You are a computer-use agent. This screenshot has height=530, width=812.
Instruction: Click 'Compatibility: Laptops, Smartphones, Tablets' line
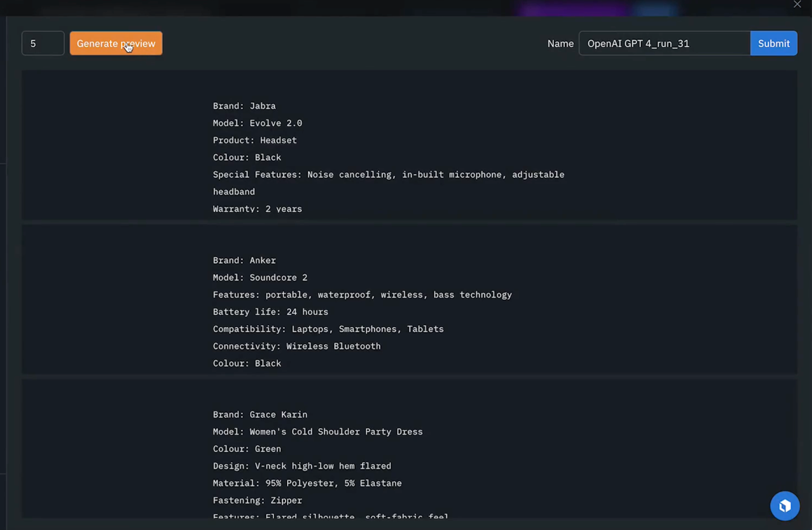(x=328, y=329)
